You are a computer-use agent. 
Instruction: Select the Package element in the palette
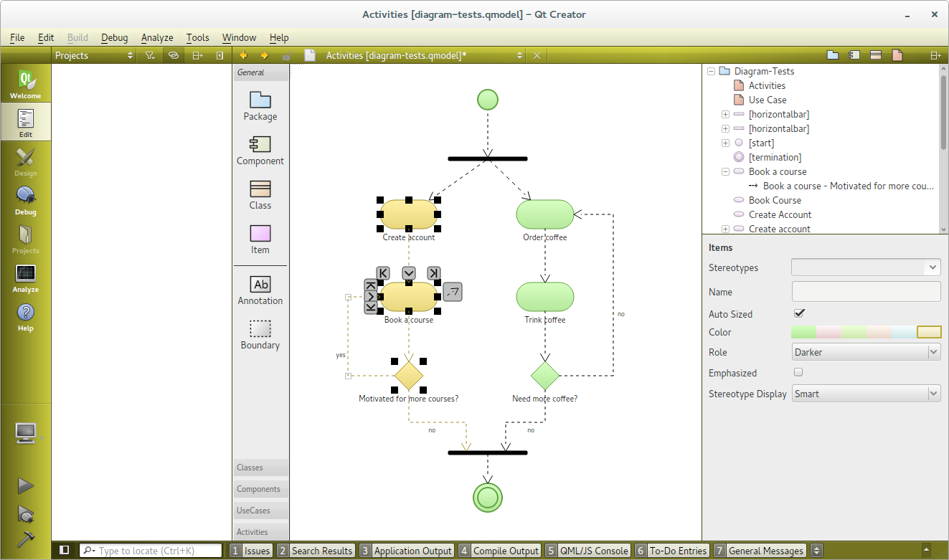(260, 100)
